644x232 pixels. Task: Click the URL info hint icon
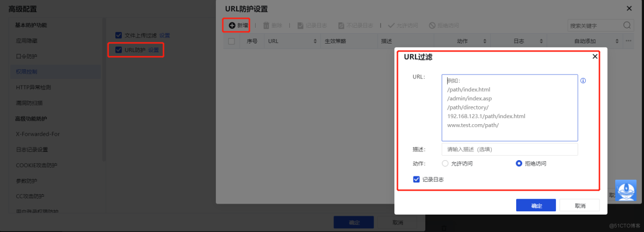(583, 81)
